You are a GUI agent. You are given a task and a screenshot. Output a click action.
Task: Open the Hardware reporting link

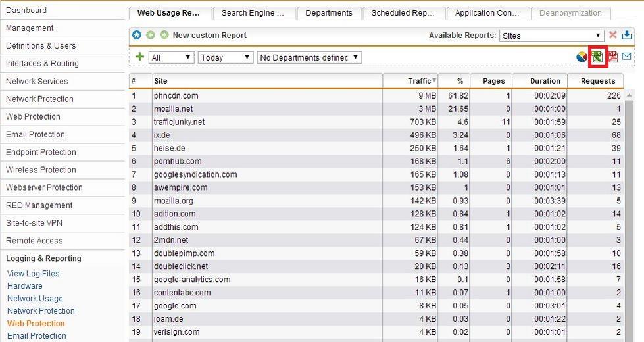point(24,285)
